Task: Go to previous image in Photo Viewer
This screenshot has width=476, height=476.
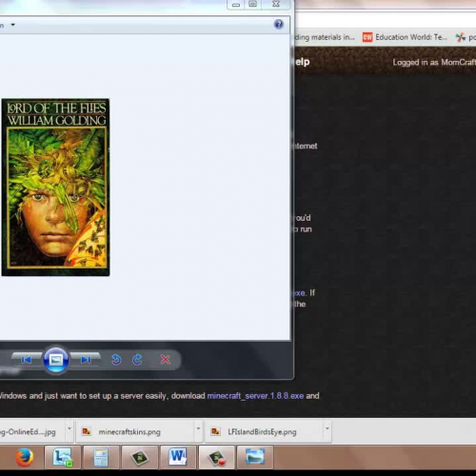Action: [27, 360]
